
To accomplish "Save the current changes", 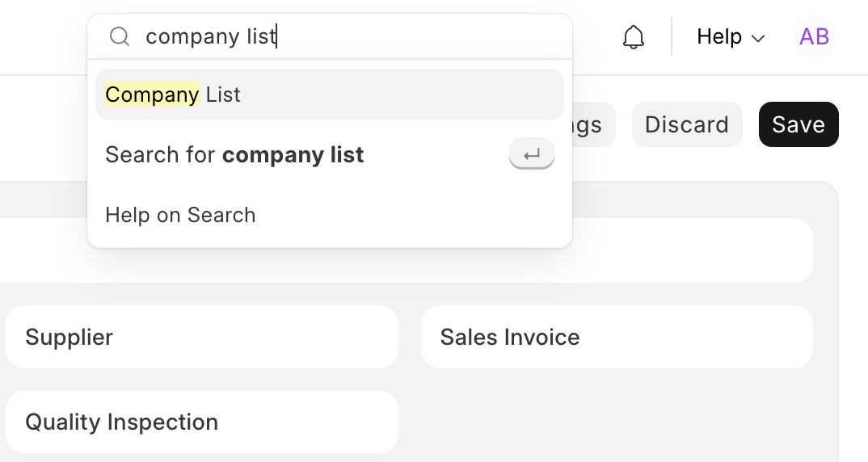I will pos(798,124).
